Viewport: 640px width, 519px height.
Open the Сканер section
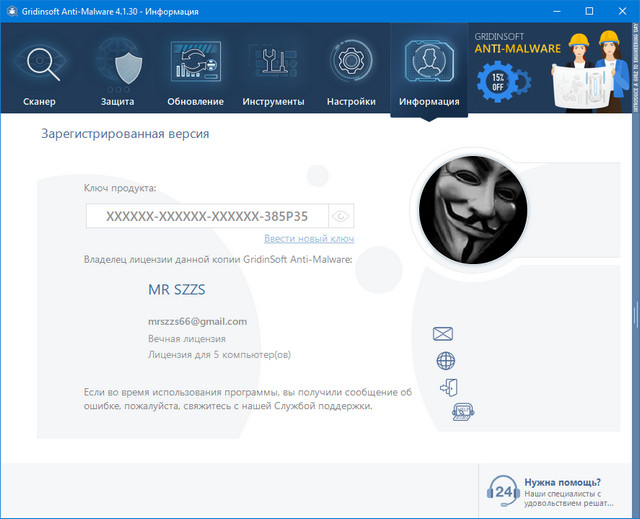point(40,70)
